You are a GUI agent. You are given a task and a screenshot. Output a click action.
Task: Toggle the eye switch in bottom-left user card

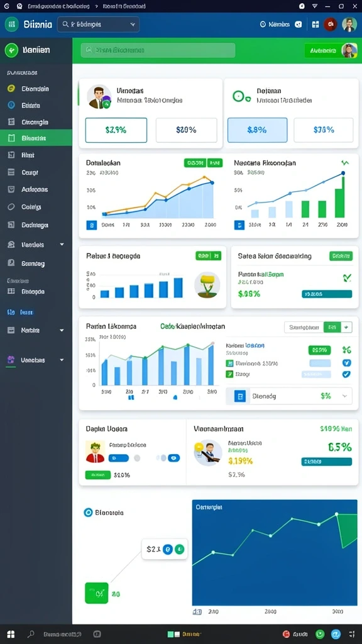coord(174,458)
